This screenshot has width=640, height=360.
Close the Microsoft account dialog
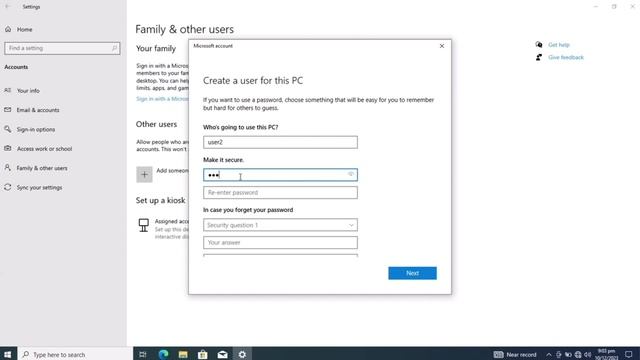(442, 46)
